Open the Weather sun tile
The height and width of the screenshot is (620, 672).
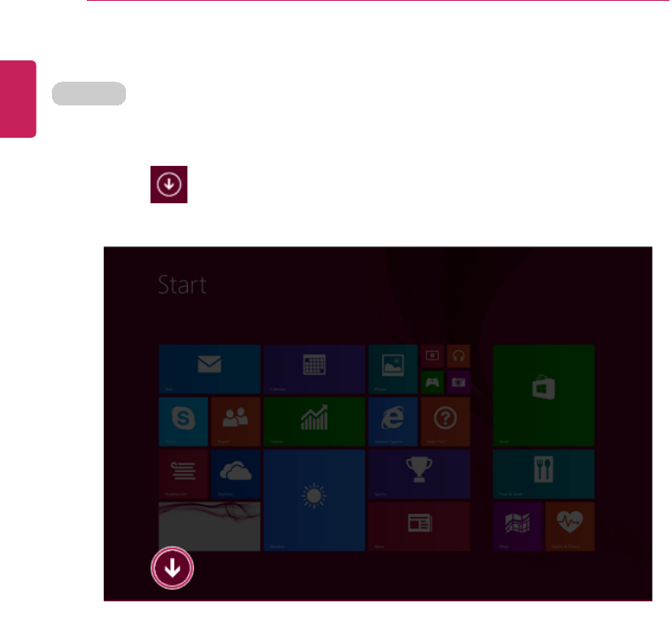[314, 500]
